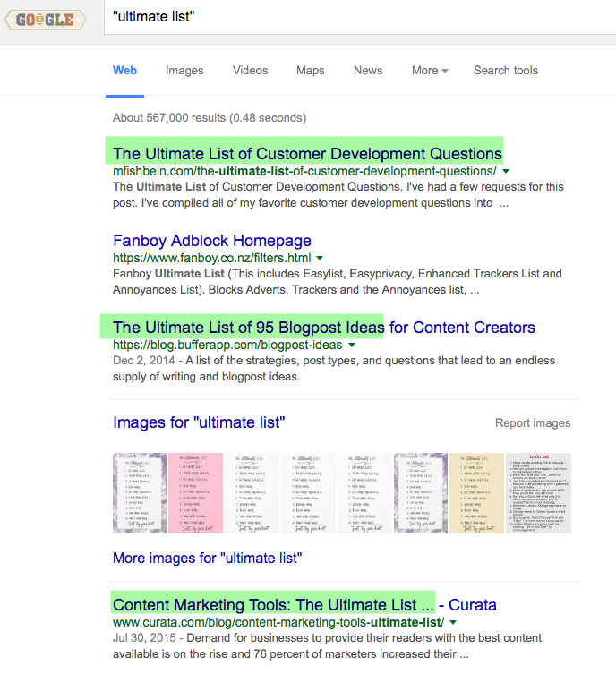Switch to the Images tab
Viewport: 616px width, 674px height.
pos(184,71)
